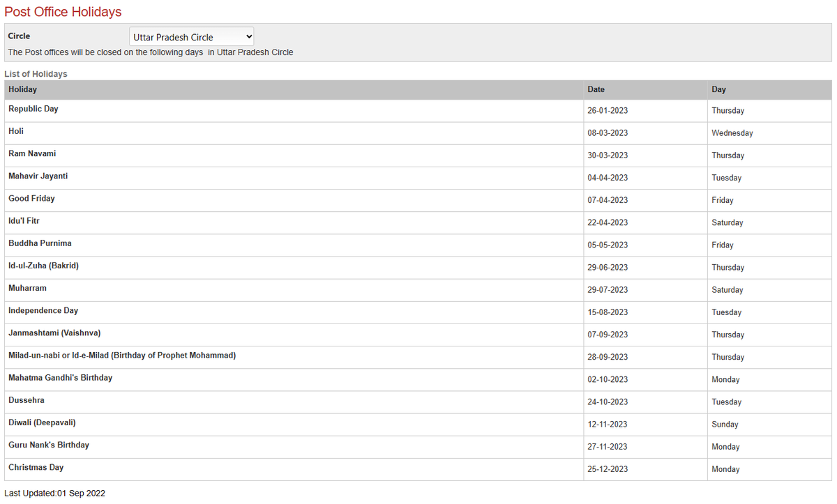
Task: Select the Diwali (Deepavali) holiday name
Action: coord(42,422)
